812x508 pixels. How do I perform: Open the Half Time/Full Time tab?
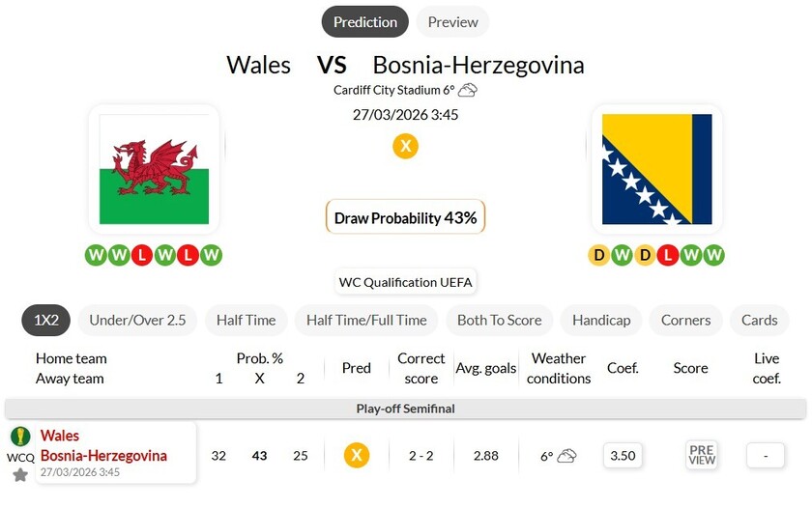tap(366, 321)
